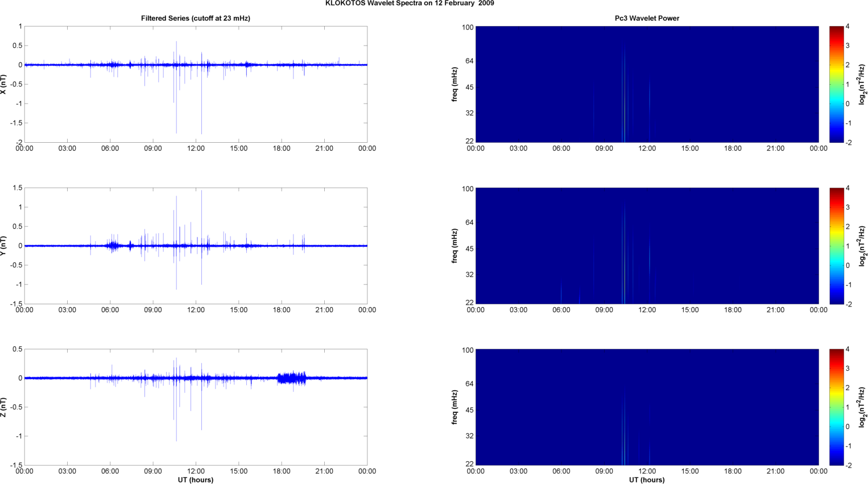Screen dimensions: 868x484
Task: Click the 18:00 wave burst in Z series
Action: coord(292,378)
